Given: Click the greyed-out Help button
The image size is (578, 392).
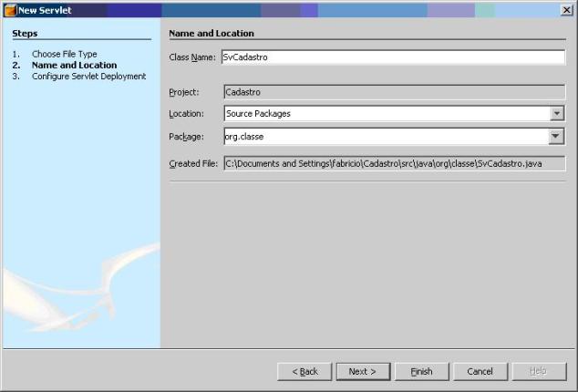Looking at the screenshot, I should (x=539, y=371).
